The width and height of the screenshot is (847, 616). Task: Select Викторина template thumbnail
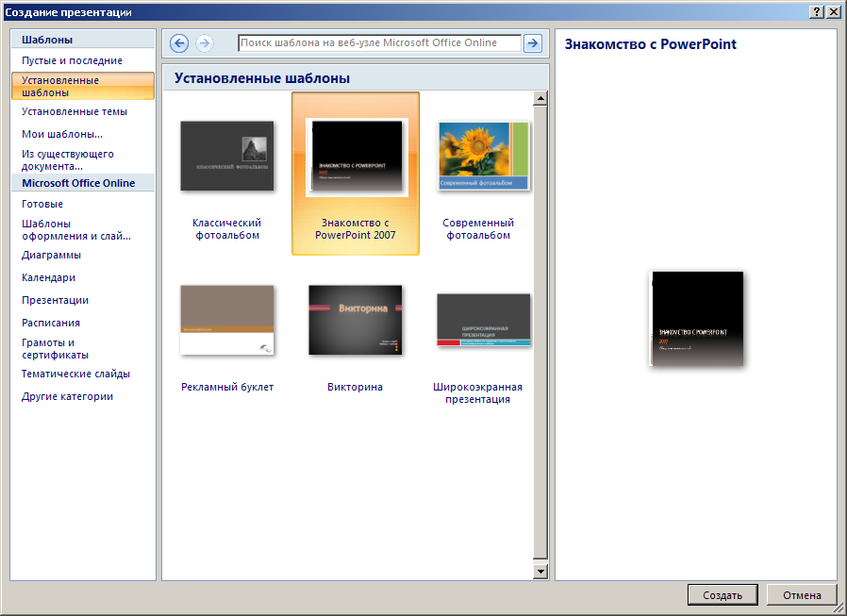pos(355,320)
